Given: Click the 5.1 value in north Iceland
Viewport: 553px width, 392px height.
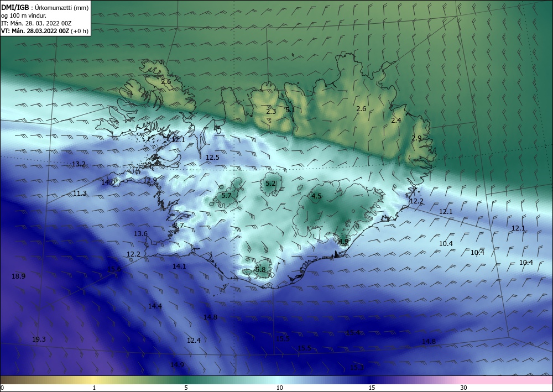Looking at the screenshot, I should click(x=290, y=110).
